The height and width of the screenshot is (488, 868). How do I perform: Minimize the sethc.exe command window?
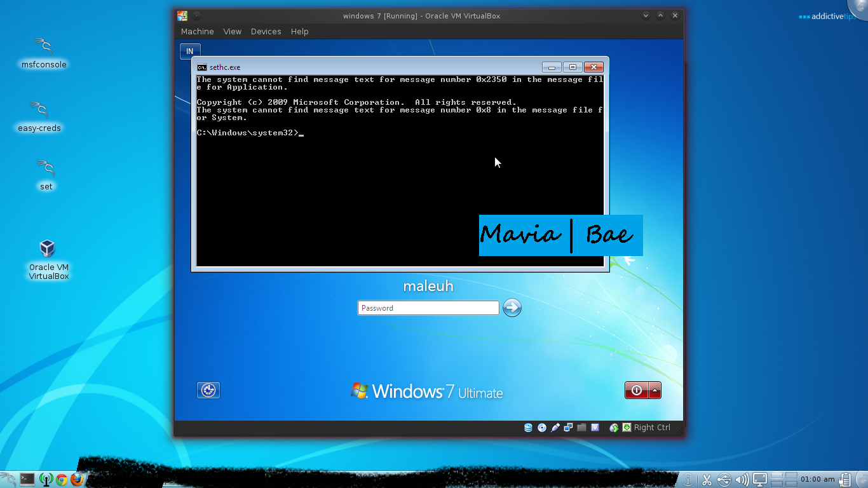(x=552, y=67)
